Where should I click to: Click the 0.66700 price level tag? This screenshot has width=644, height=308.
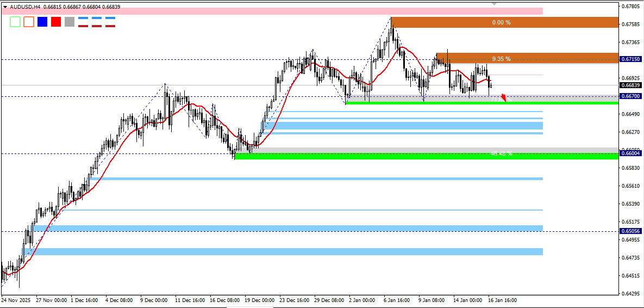pyautogui.click(x=631, y=96)
